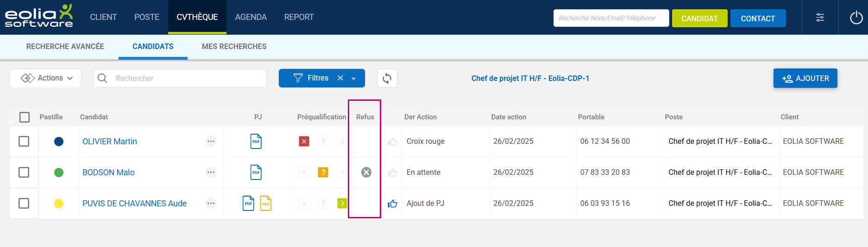The width and height of the screenshot is (868, 247).
Task: Tick the checkbox for OLIVIER Martin
Action: (24, 141)
